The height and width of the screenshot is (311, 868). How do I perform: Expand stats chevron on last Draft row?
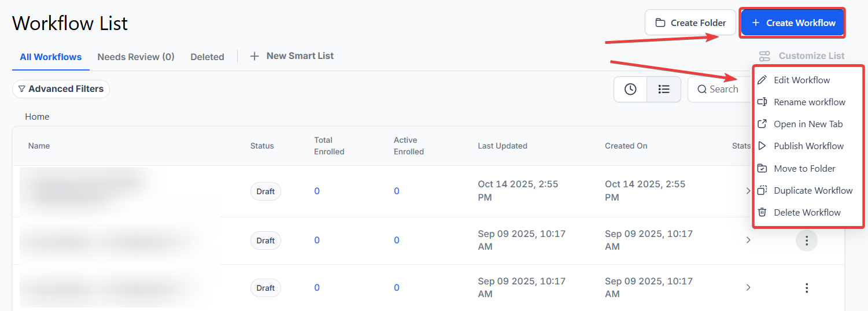pyautogui.click(x=748, y=287)
